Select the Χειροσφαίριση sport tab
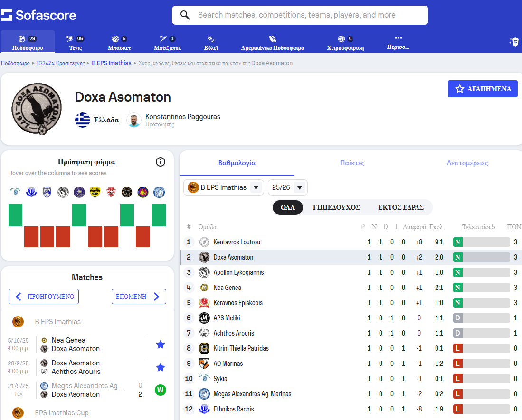 coord(345,43)
